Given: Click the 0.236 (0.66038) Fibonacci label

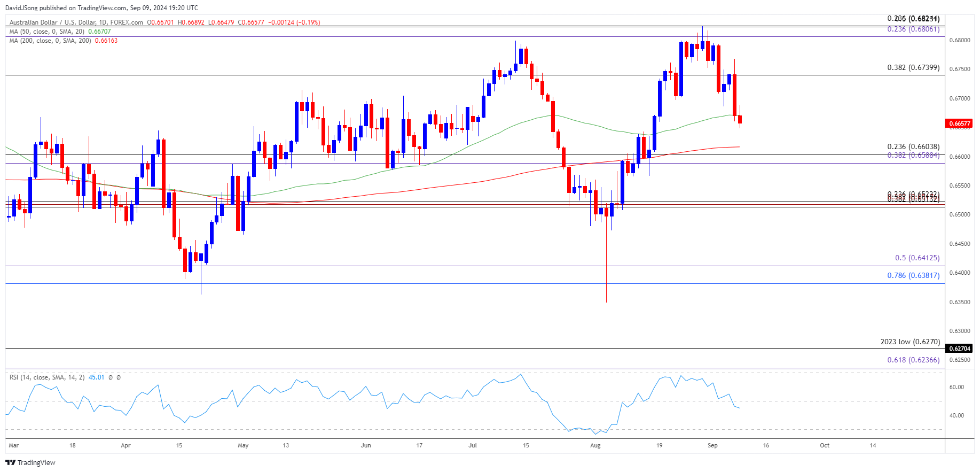Looking at the screenshot, I should pyautogui.click(x=913, y=147).
